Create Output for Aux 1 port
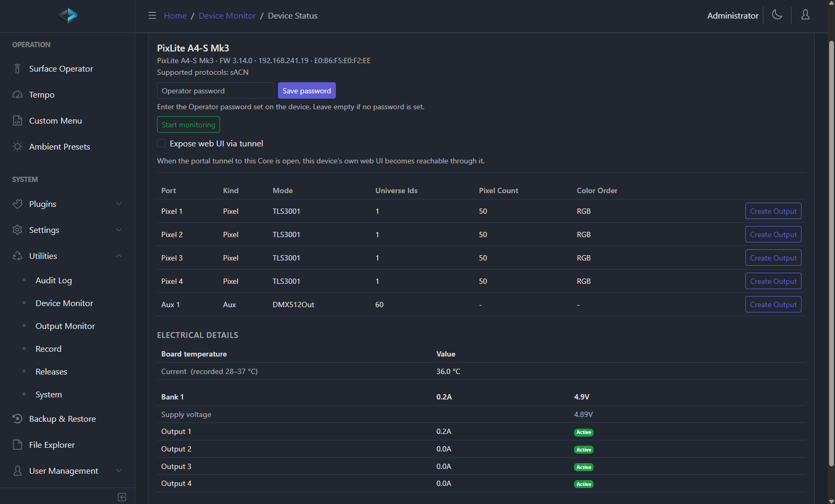Image resolution: width=835 pixels, height=504 pixels. (773, 305)
